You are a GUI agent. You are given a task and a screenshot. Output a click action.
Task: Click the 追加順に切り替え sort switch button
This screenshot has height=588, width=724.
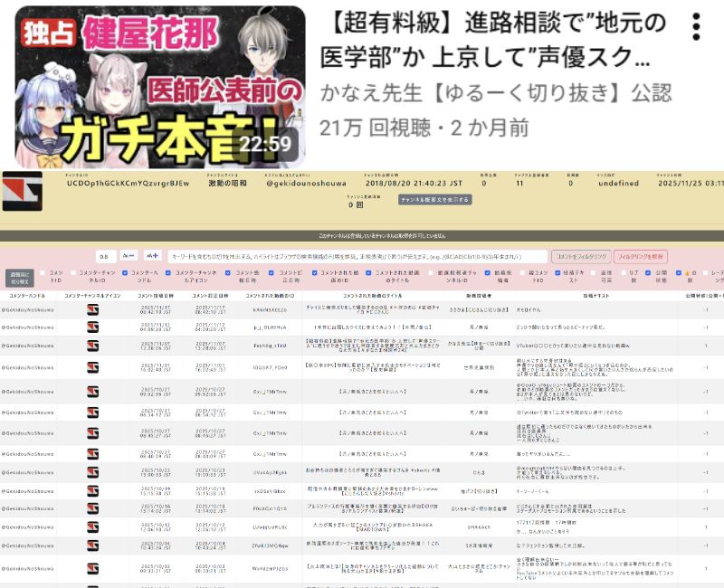[20, 277]
